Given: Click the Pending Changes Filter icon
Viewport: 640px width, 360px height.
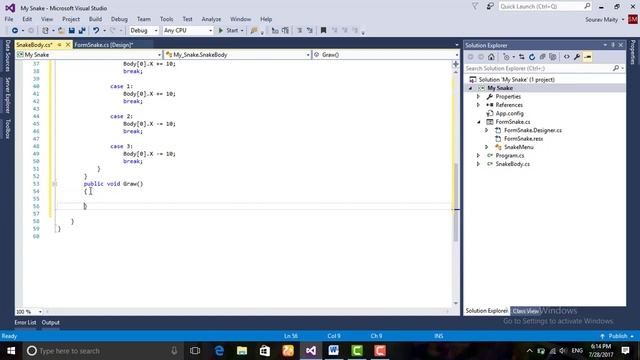Looking at the screenshot, I should point(507,57).
